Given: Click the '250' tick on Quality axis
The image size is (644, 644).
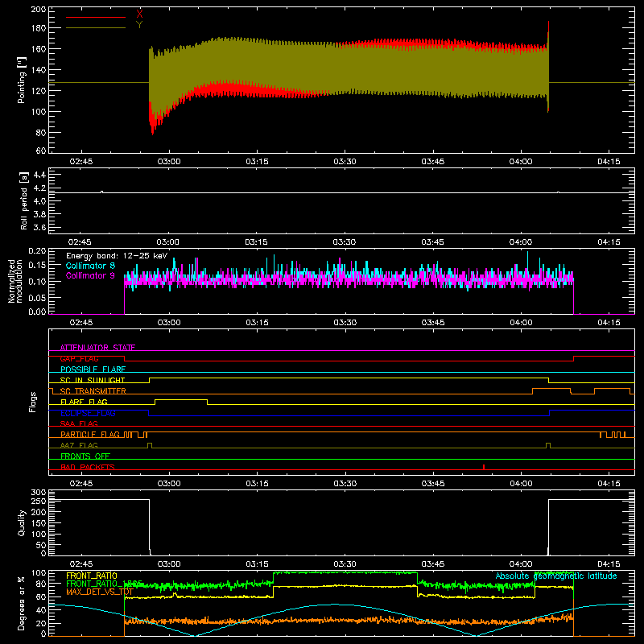Looking at the screenshot, I should point(39,501).
